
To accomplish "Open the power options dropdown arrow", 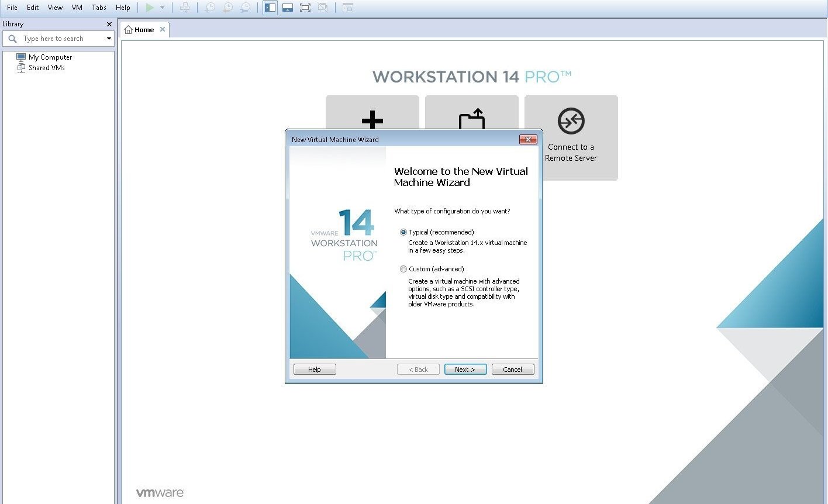I will pyautogui.click(x=162, y=8).
